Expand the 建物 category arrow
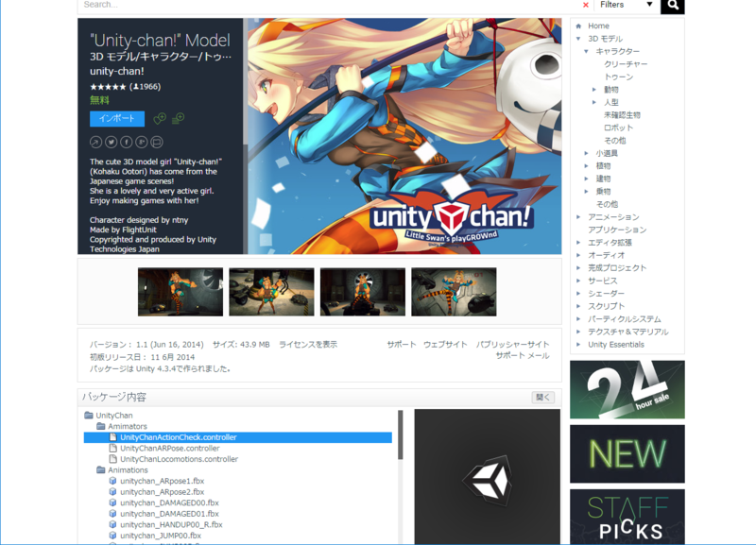Image resolution: width=756 pixels, height=545 pixels. [586, 179]
